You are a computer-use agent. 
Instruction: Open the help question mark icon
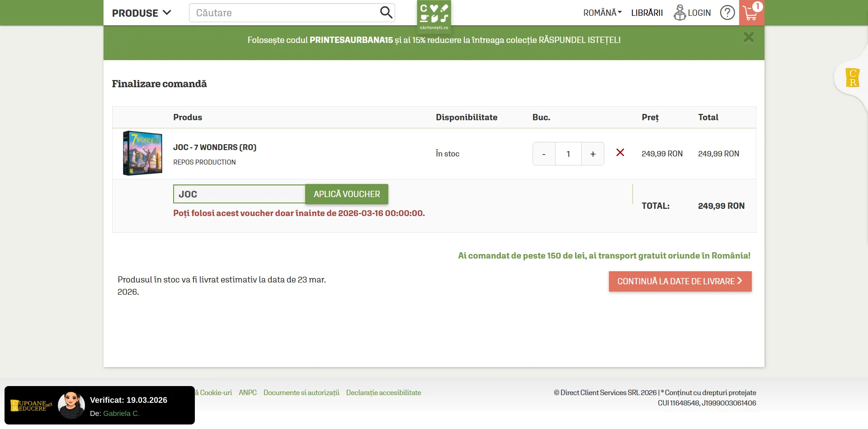coord(727,13)
